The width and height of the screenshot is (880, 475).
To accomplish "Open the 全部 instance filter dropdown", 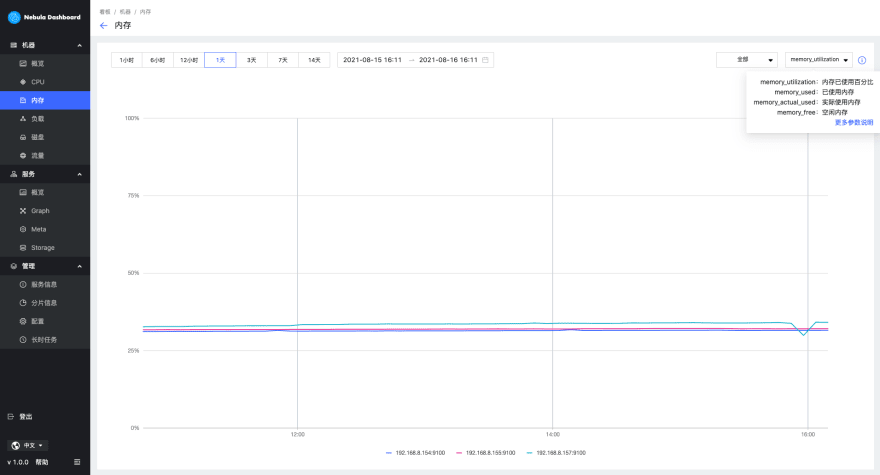I will (747, 60).
